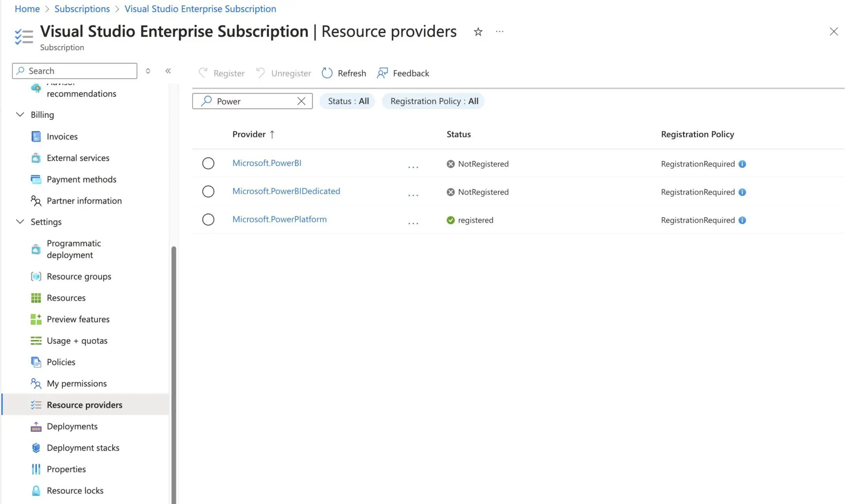Click the Preview features icon
Viewport: 848px width, 504px height.
pyautogui.click(x=36, y=319)
